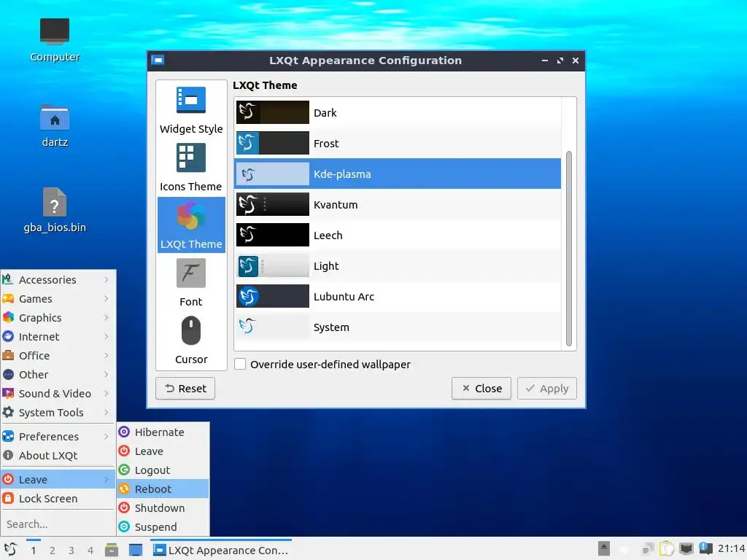Choose Hibernate from Leave submenu
This screenshot has width=747, height=560.
click(x=163, y=432)
